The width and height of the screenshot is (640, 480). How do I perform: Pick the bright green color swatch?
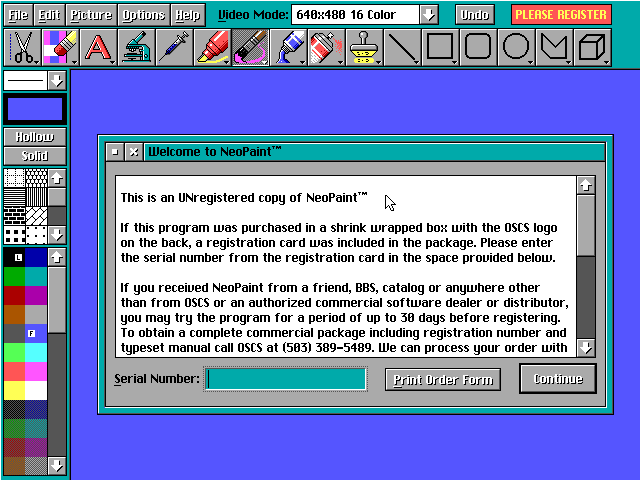click(15, 353)
